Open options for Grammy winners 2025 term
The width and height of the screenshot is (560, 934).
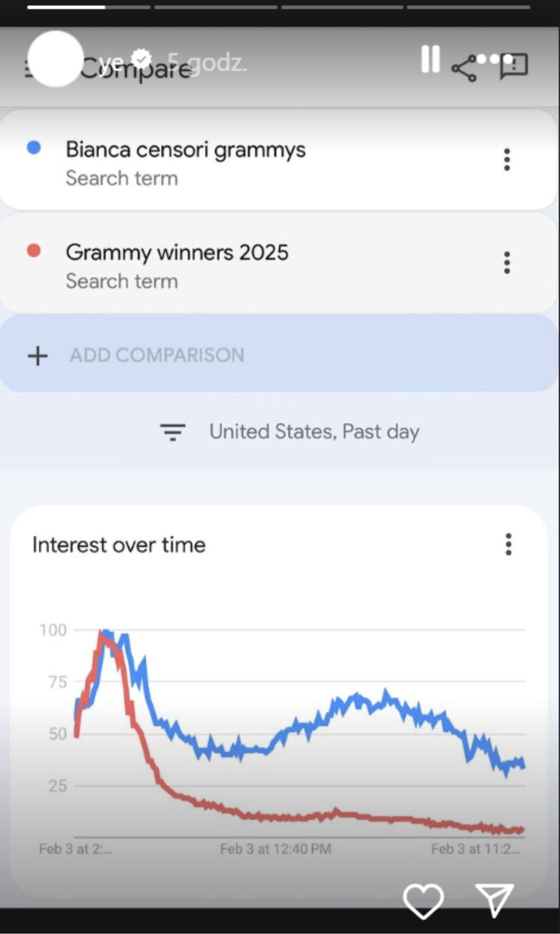(507, 263)
